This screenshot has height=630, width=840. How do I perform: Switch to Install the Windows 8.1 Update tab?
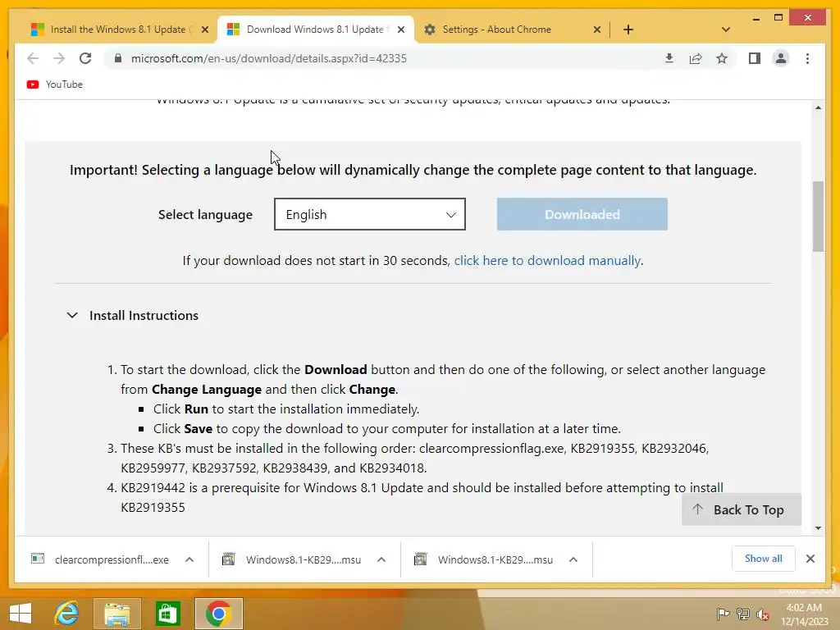112,30
